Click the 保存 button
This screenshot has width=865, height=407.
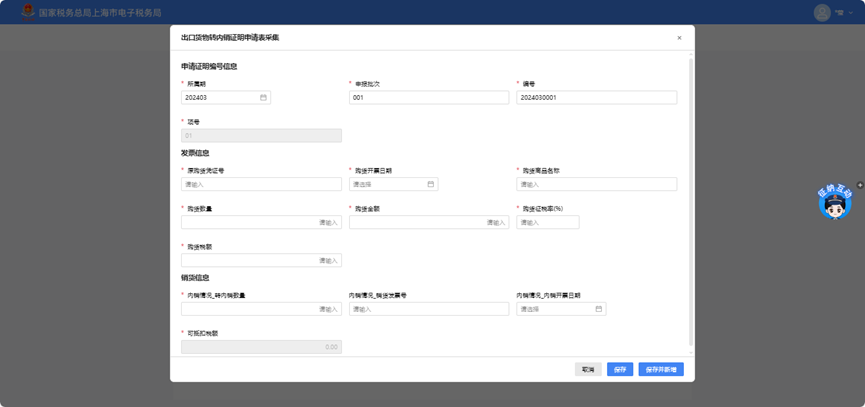[620, 370]
